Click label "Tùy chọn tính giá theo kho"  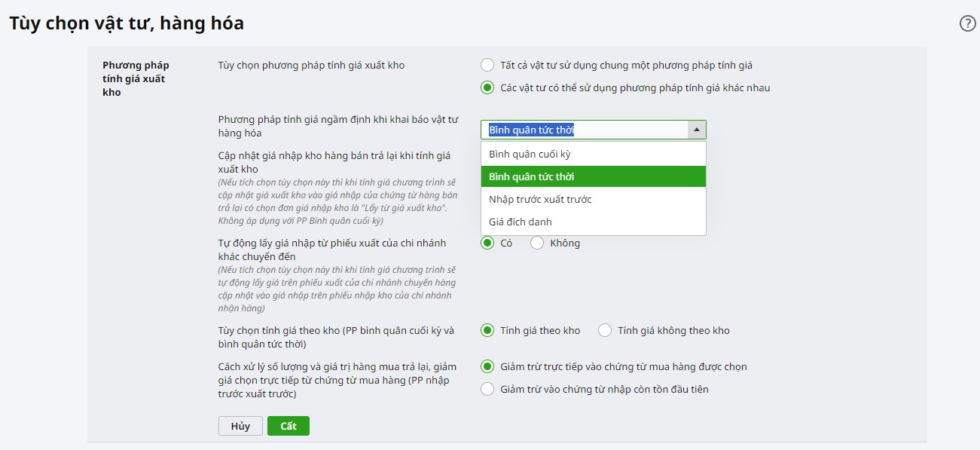[336, 337]
